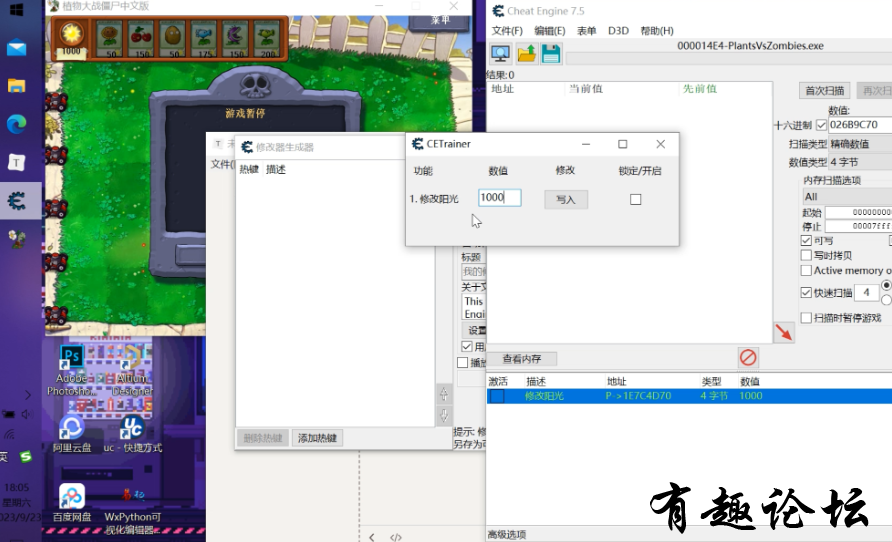
Task: Select the Repeater seed packet costing 200
Action: 266,39
